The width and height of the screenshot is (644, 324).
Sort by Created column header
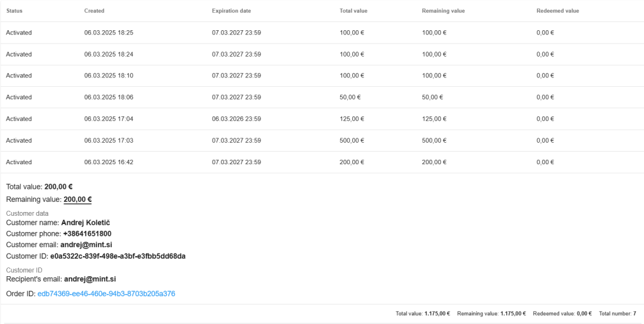point(94,11)
